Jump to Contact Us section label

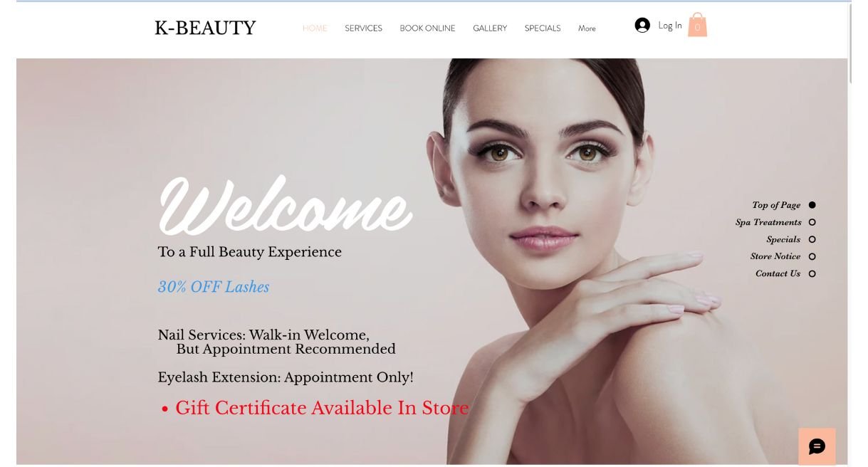778,273
